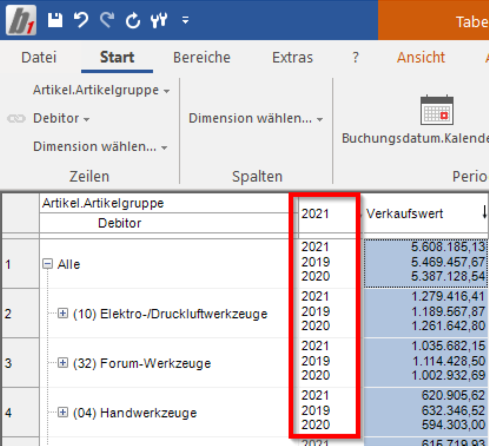Switch to the Ansicht tab
This screenshot has width=489, height=448.
pyautogui.click(x=421, y=57)
